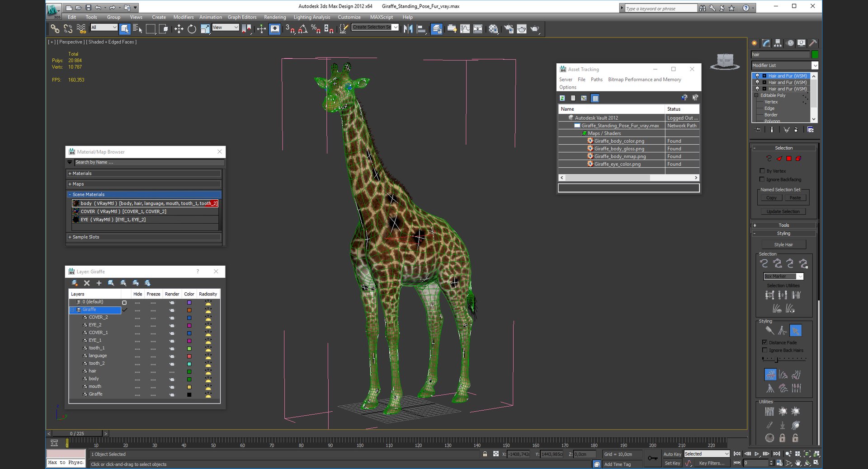
Task: Select the Rotate transform tool
Action: coord(192,29)
